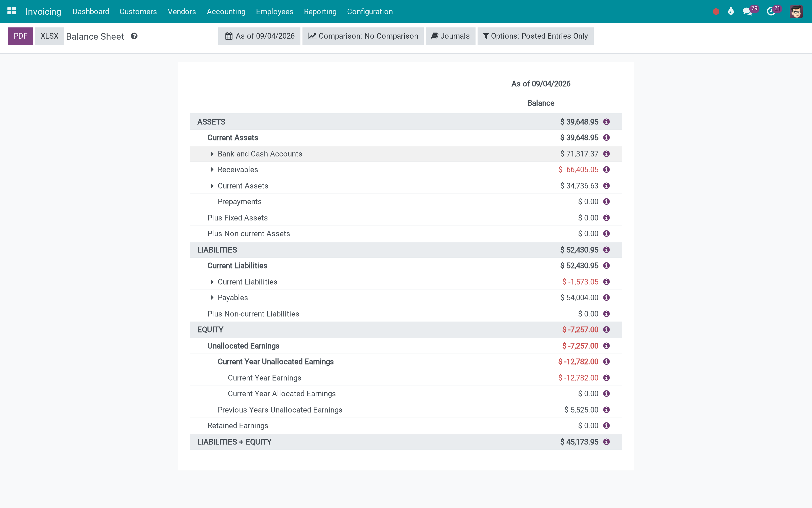Expand the Current Liabilities sub-line with $ -1,573.05

coord(212,281)
